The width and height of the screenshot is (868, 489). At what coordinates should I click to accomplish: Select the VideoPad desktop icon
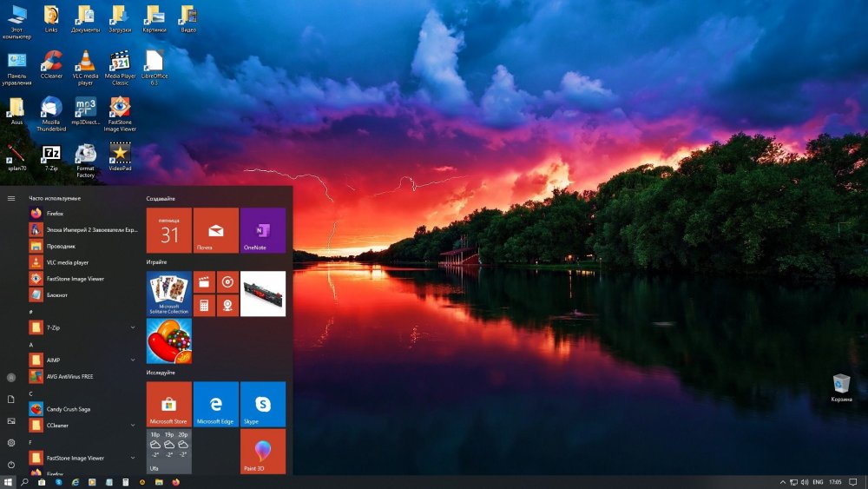pyautogui.click(x=120, y=156)
